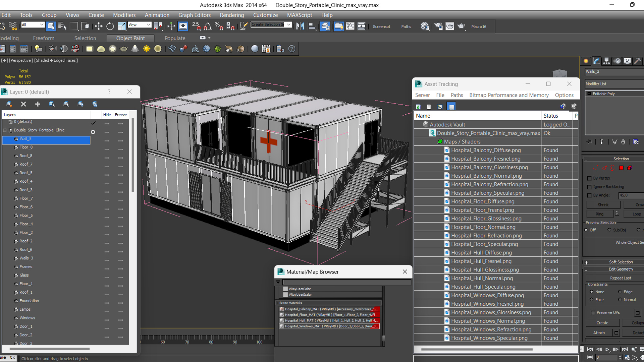The height and width of the screenshot is (362, 644).
Task: Open the Utilities hammer panel tab
Action: pyautogui.click(x=638, y=61)
